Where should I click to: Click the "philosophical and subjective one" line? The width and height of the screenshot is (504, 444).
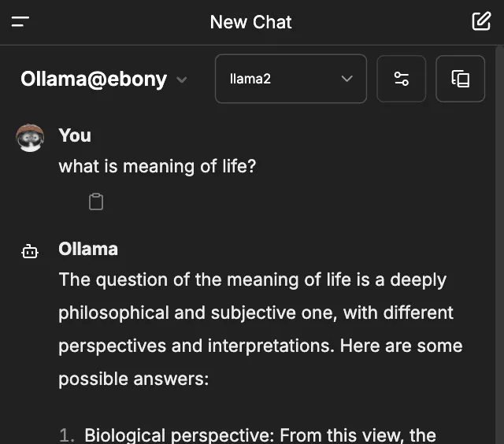point(255,313)
